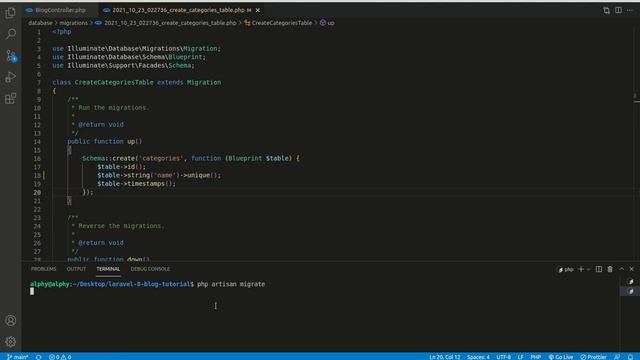Click 'CreateCategoriesTable' breadcrumb class
Viewport: 640px width, 360px height.
pos(282,23)
